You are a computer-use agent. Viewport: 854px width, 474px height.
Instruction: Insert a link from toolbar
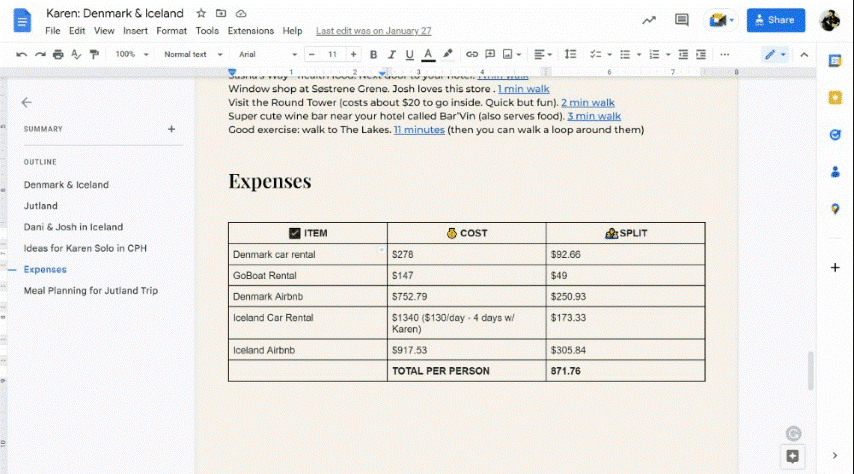472,54
